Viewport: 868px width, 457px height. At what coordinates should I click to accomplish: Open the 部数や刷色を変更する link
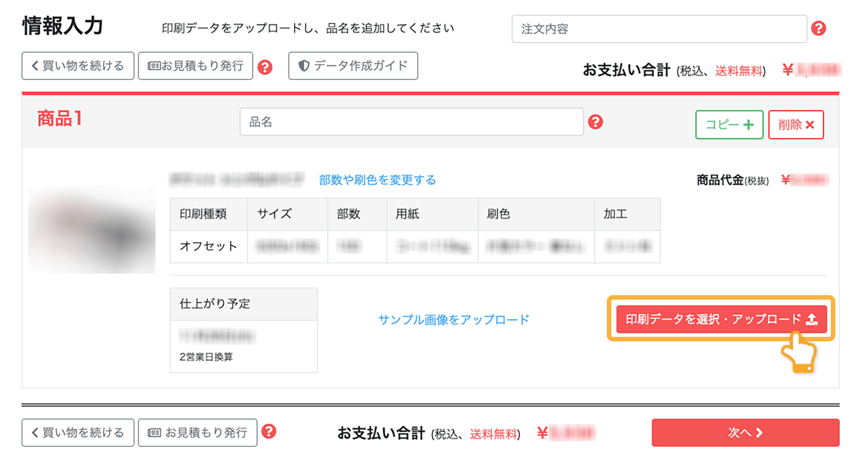(378, 180)
